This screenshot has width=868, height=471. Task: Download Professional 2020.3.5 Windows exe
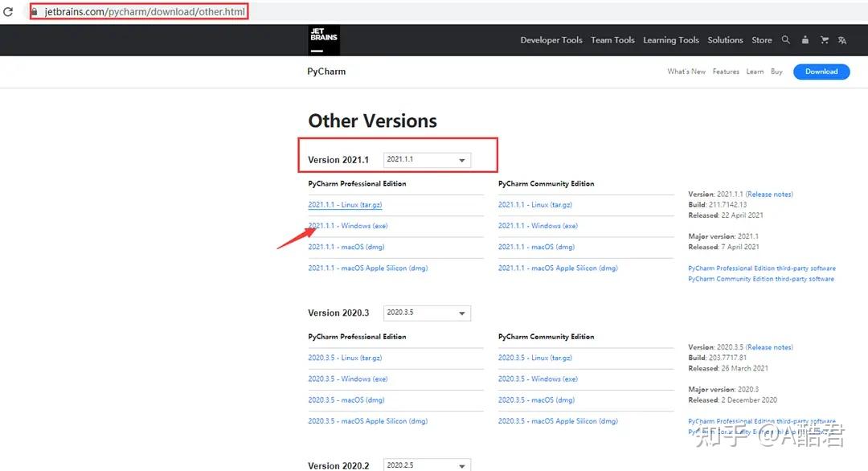pyautogui.click(x=348, y=379)
